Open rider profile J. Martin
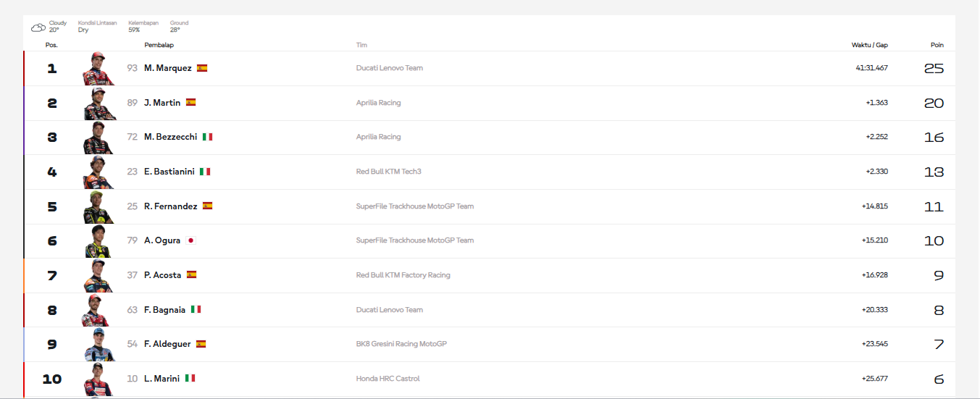 [162, 103]
